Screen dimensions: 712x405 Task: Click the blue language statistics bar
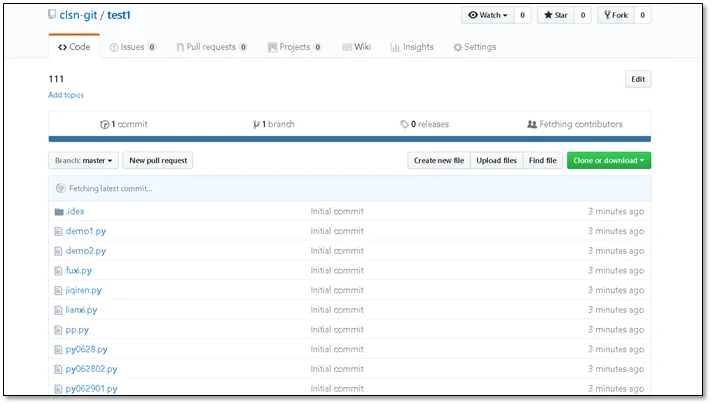(350, 139)
